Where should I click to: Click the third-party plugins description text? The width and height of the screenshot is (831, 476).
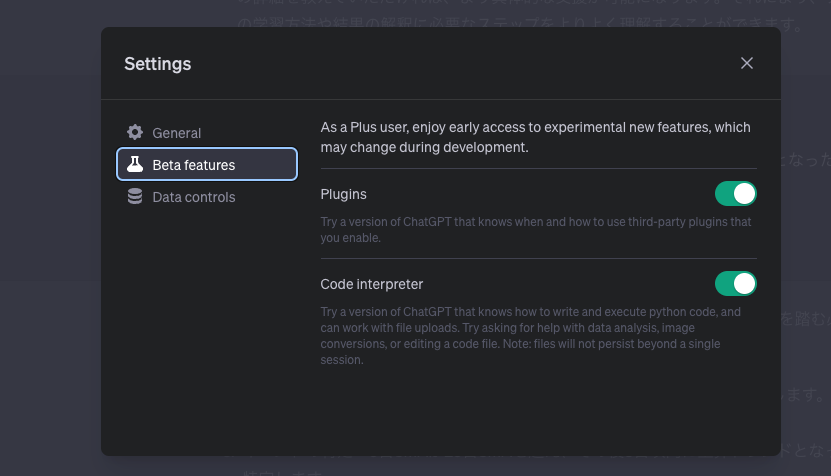pyautogui.click(x=535, y=230)
